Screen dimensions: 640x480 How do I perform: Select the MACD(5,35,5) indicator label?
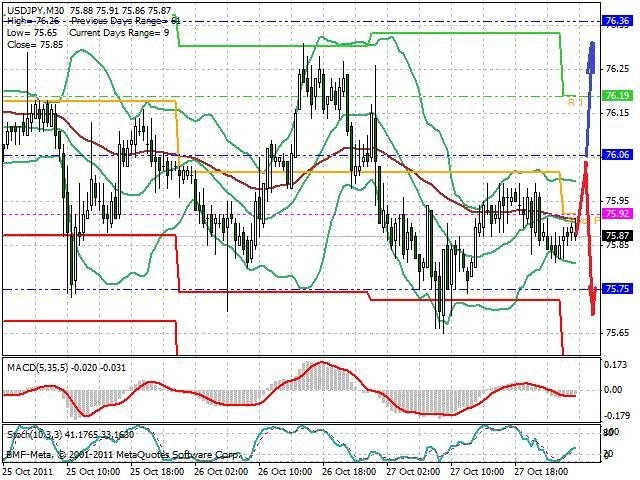click(x=38, y=368)
